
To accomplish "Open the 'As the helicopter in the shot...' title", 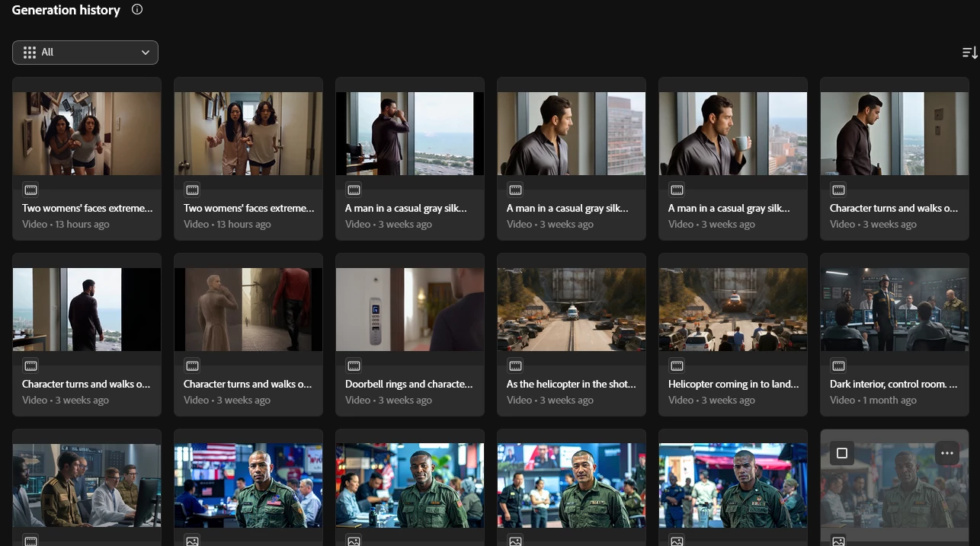I will pyautogui.click(x=571, y=384).
